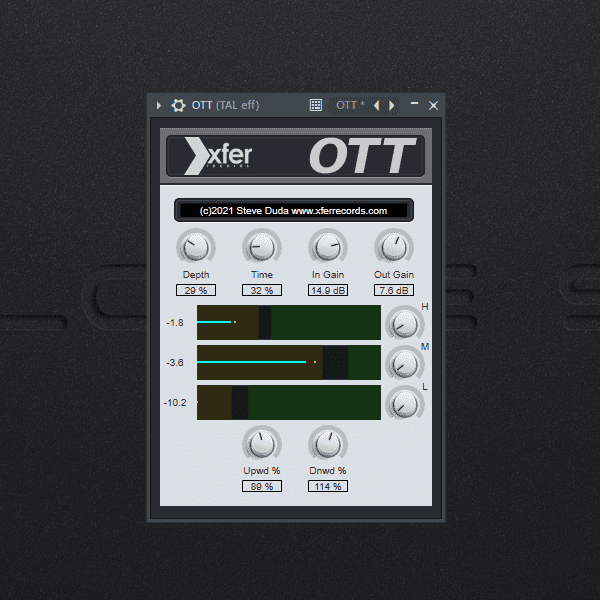Click the Dnwd % label

pos(328,471)
